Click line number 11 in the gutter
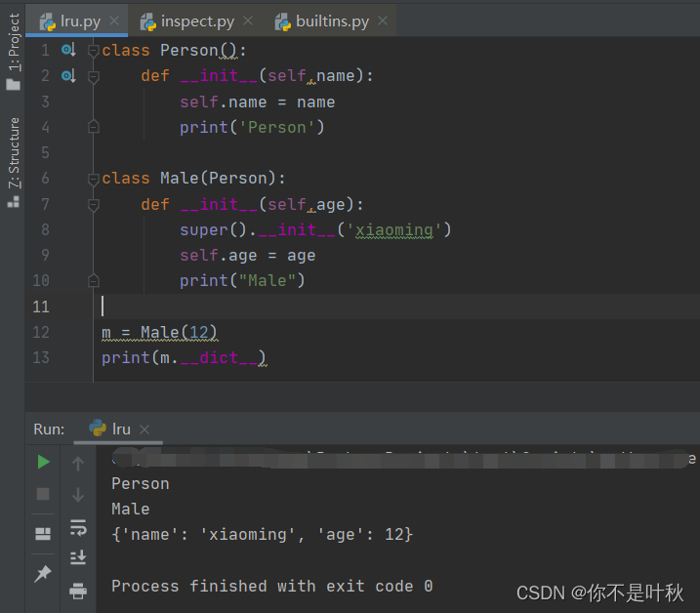This screenshot has height=613, width=700. [x=41, y=306]
